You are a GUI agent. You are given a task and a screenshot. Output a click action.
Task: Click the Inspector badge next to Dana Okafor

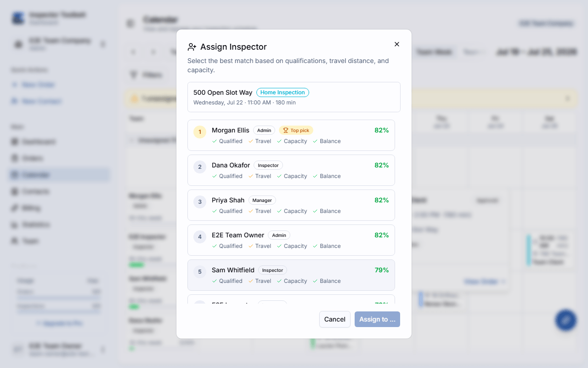268,165
